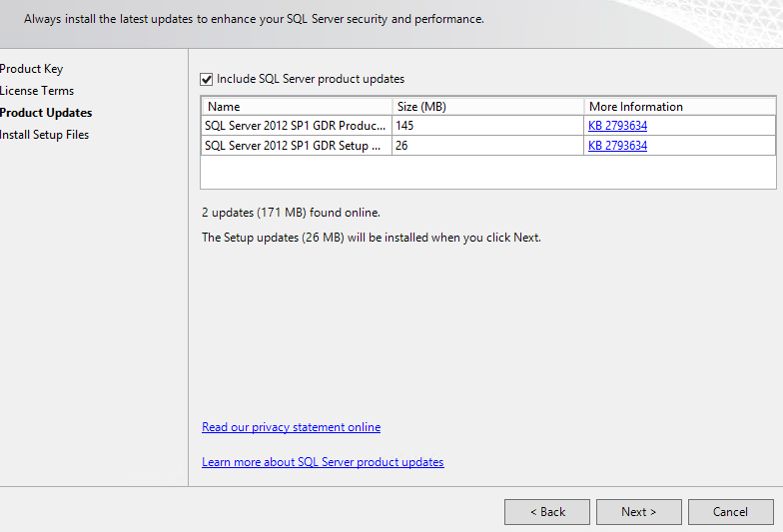Click the More Information column header

[679, 106]
